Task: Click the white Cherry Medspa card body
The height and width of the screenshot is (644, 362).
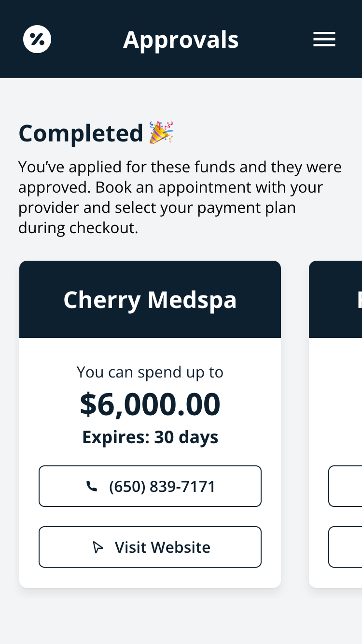Action: click(x=150, y=463)
